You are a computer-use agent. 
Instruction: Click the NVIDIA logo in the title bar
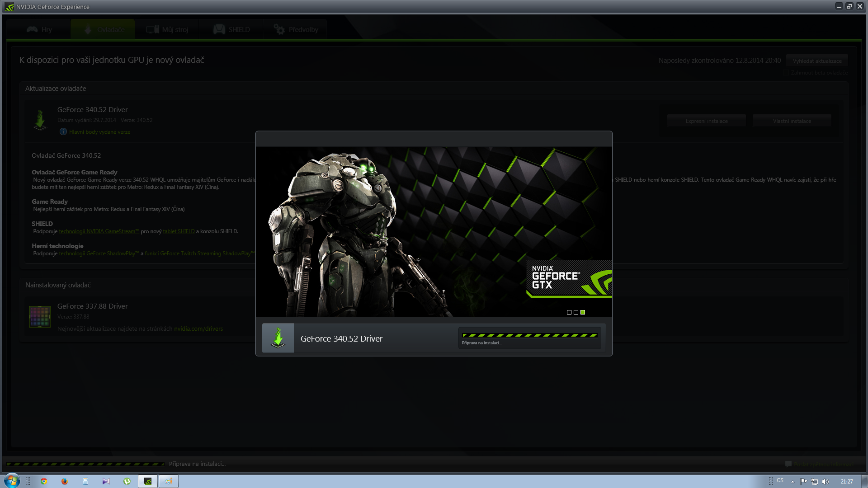click(9, 7)
